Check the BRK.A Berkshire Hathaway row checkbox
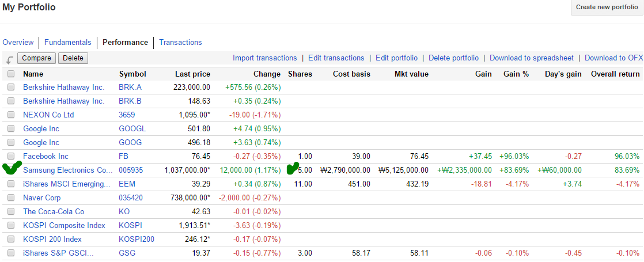The image size is (644, 262). (11, 87)
